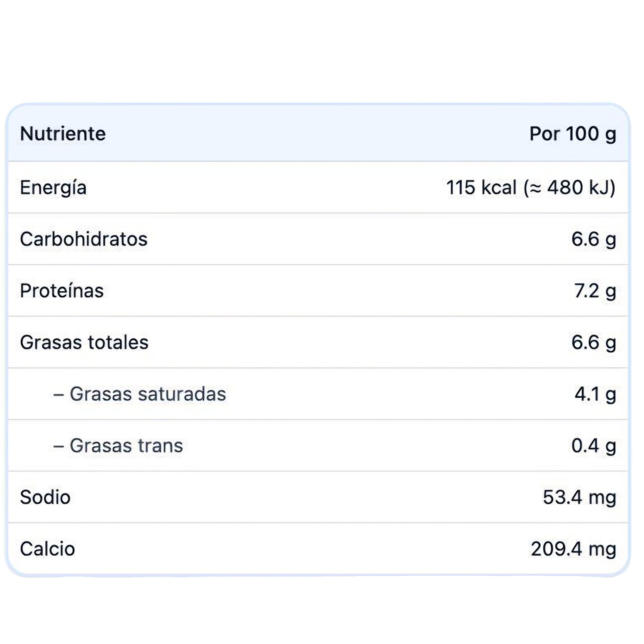The height and width of the screenshot is (644, 644).
Task: Select the Grasas saturadas sub-row label
Action: pos(148,394)
